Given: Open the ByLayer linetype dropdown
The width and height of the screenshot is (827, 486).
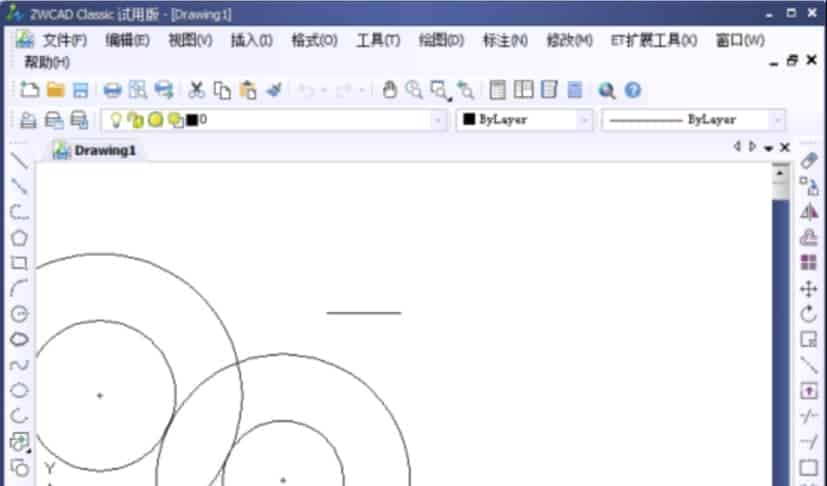Looking at the screenshot, I should pos(777,120).
